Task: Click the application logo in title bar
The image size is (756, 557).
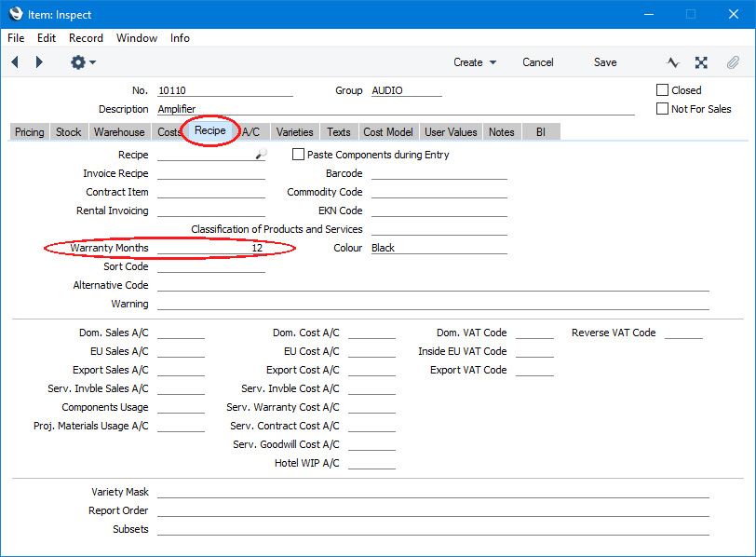Action: [x=16, y=14]
